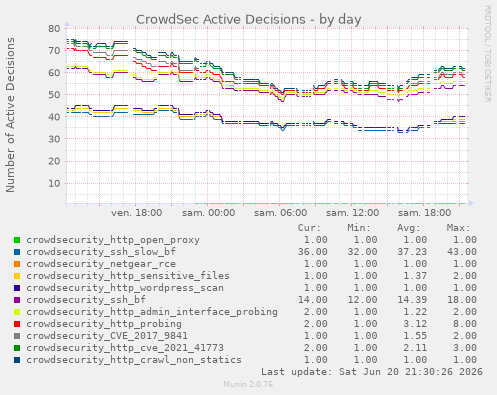Click http_admin_interface_probing average value 1.22
The width and height of the screenshot is (497, 395).
415,312
